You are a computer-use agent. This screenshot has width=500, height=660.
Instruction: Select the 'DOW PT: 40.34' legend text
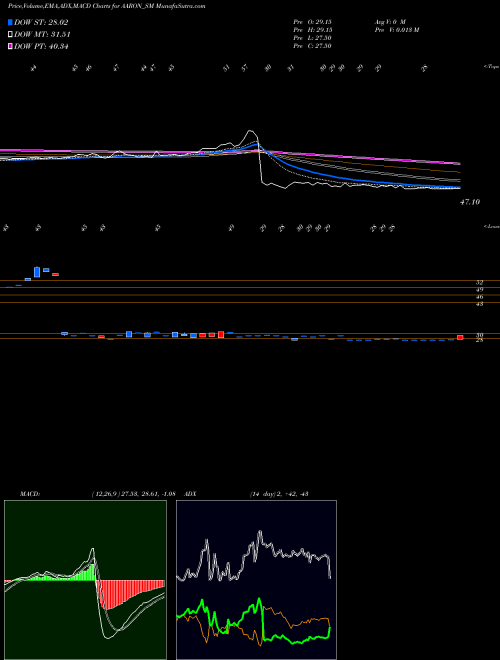pyautogui.click(x=41, y=46)
